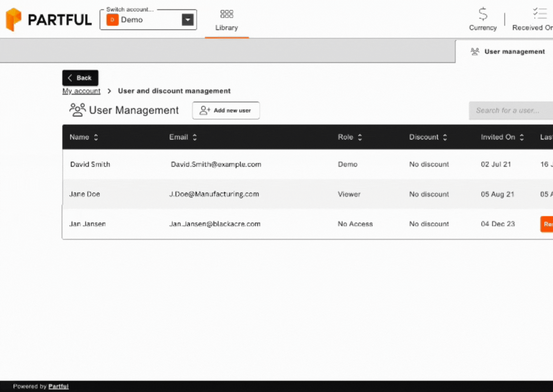Toggle sorting on the Name column
This screenshot has width=553, height=392.
(x=95, y=137)
